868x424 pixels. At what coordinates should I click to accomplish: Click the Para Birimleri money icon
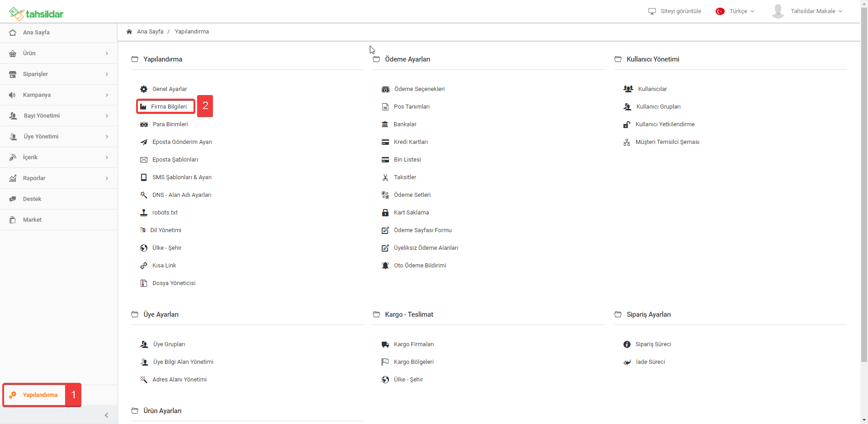point(144,124)
